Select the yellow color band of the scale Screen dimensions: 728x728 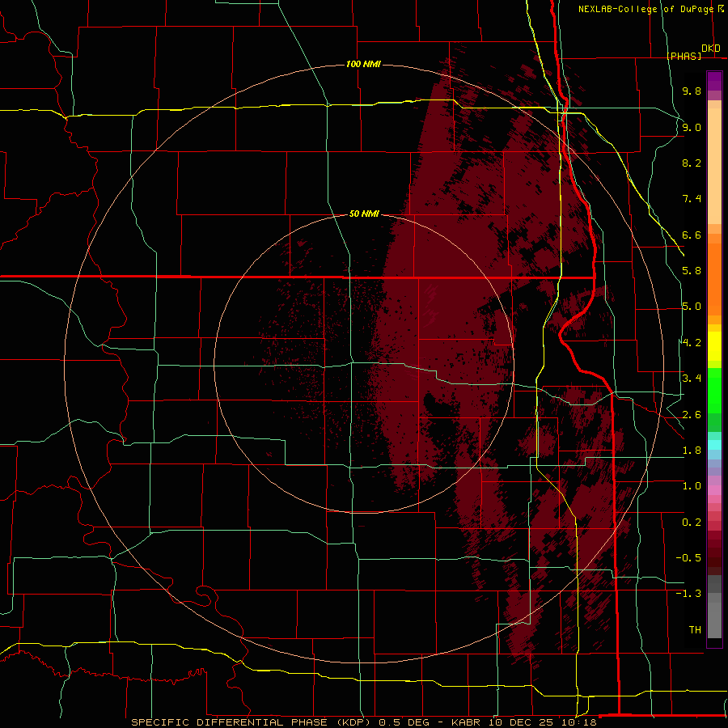(714, 346)
